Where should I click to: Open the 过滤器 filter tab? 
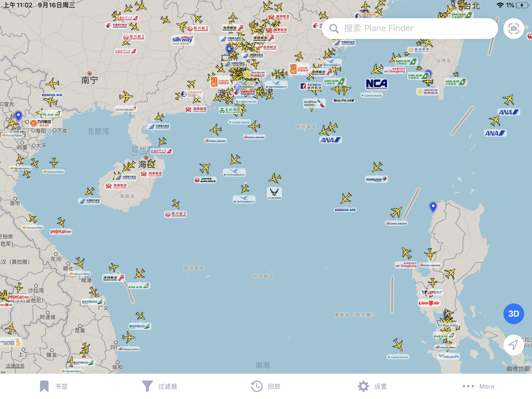point(160,386)
